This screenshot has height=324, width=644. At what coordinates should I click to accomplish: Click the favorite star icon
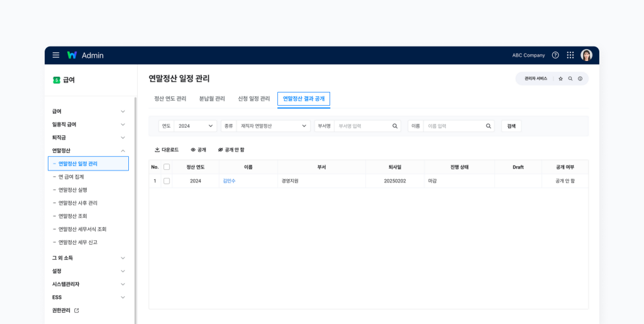(560, 79)
